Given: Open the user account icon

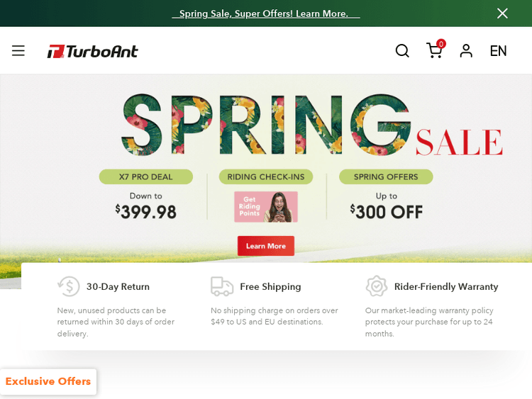Looking at the screenshot, I should tap(466, 51).
